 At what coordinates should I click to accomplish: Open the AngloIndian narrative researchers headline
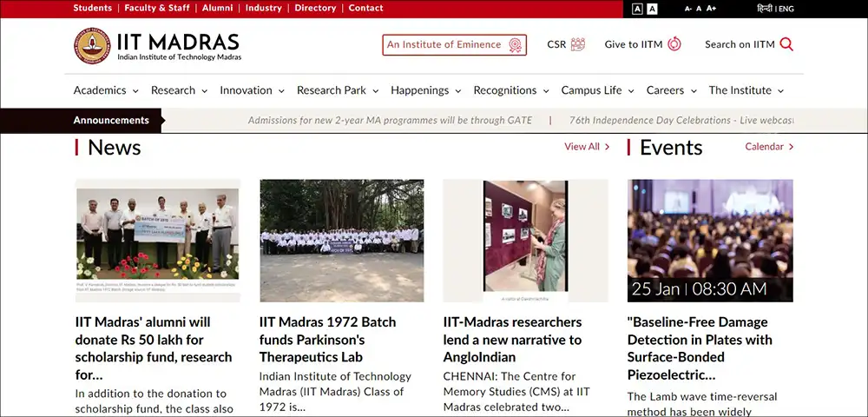(513, 340)
